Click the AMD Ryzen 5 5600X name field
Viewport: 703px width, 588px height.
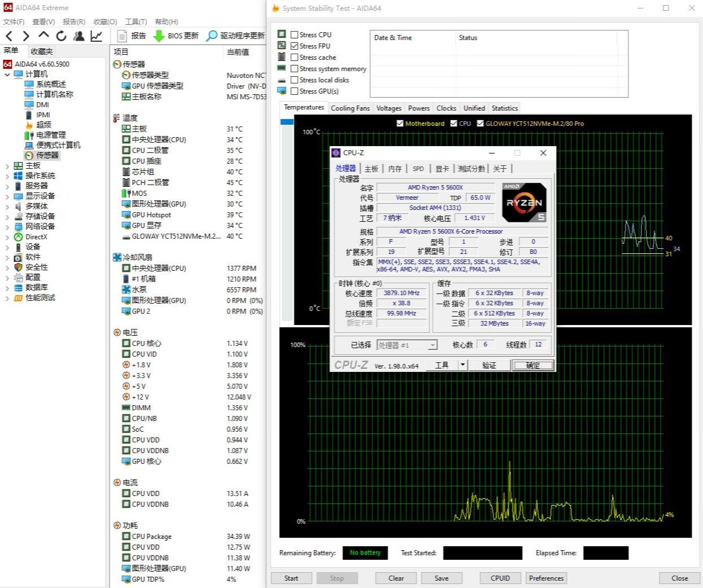[435, 187]
